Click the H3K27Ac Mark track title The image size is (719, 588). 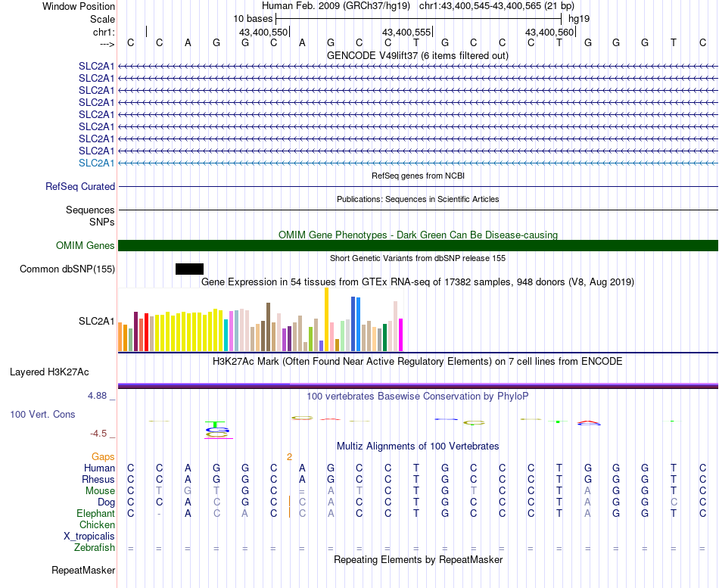(418, 362)
